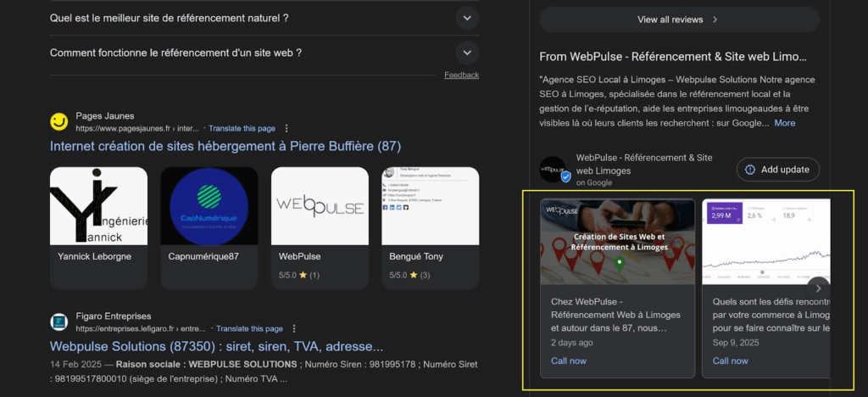Open the Bengué Tony card image

pos(430,206)
